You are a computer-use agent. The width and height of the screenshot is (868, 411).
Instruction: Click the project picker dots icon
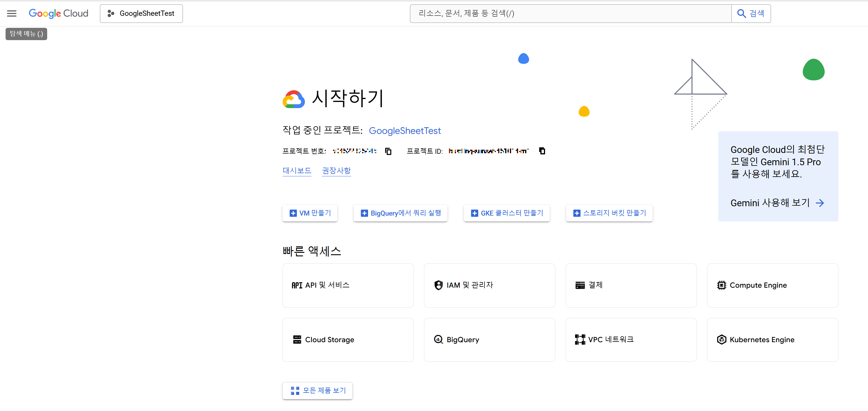pyautogui.click(x=110, y=13)
